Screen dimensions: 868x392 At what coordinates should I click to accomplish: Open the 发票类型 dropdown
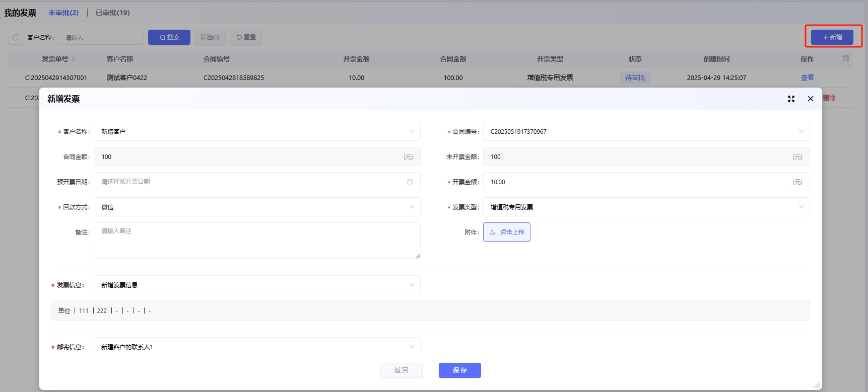(x=646, y=207)
